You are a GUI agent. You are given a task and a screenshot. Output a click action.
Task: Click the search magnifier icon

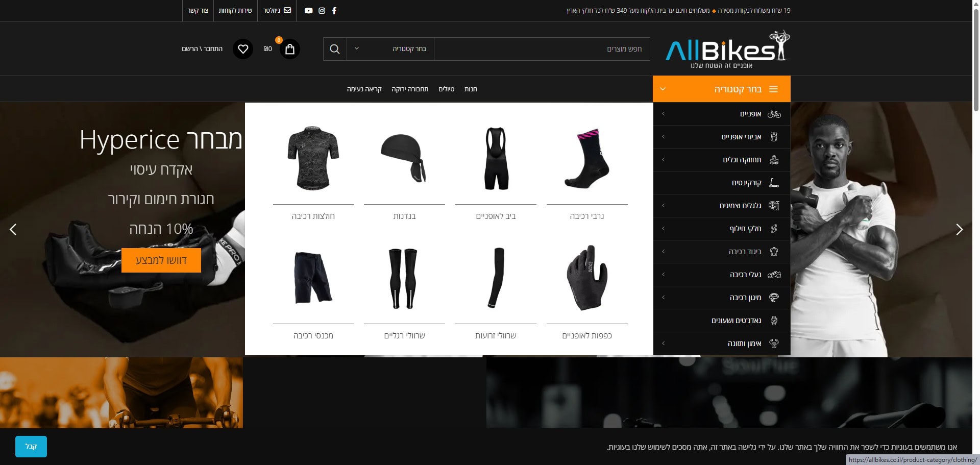335,49
